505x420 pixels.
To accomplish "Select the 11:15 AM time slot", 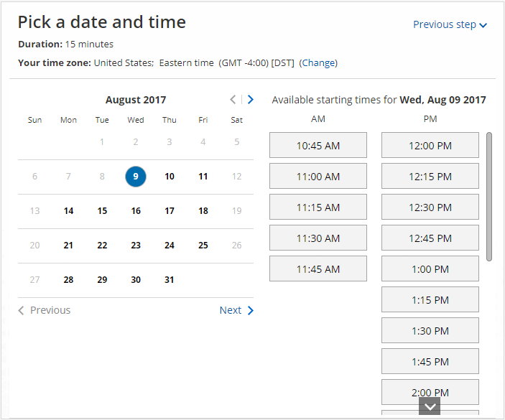I will (x=318, y=207).
